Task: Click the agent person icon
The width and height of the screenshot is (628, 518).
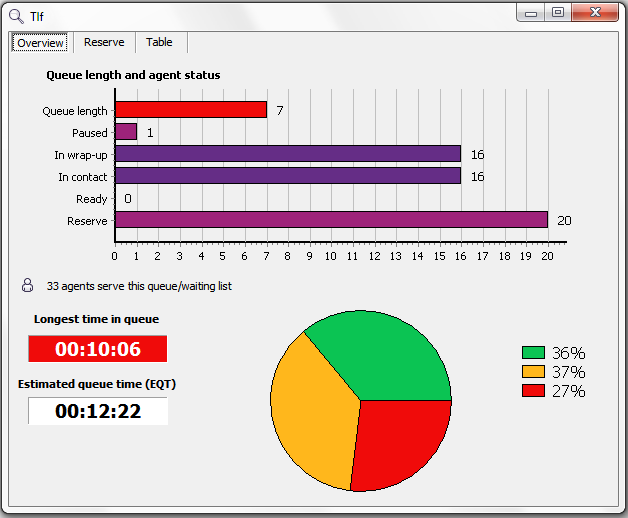Action: coord(27,286)
